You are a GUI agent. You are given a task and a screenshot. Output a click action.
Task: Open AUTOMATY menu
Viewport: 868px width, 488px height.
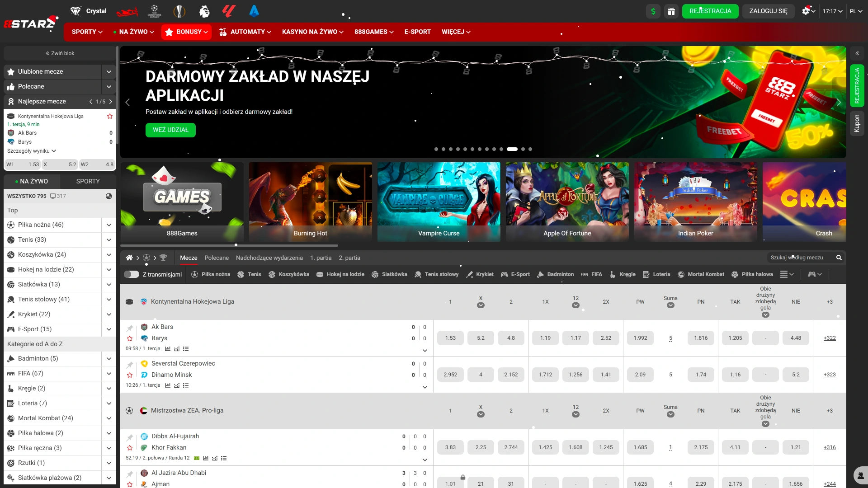tap(245, 32)
